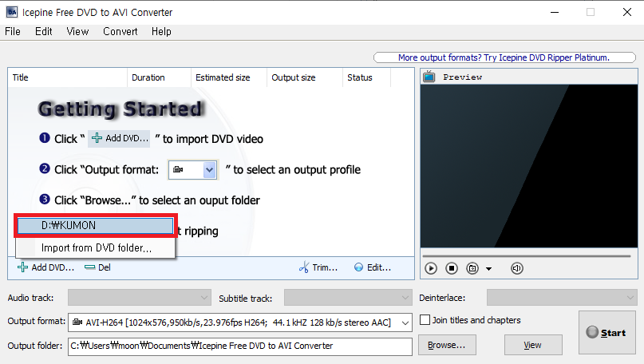This screenshot has height=364, width=644.
Task: Click the Status column header
Action: tap(366, 77)
